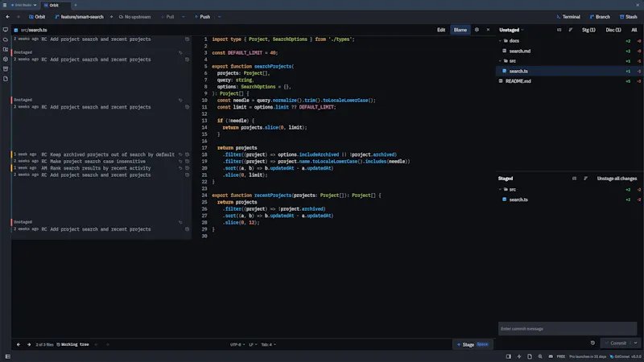Click the sort icon in the Staged header
This screenshot has height=362, width=644.
586,179
